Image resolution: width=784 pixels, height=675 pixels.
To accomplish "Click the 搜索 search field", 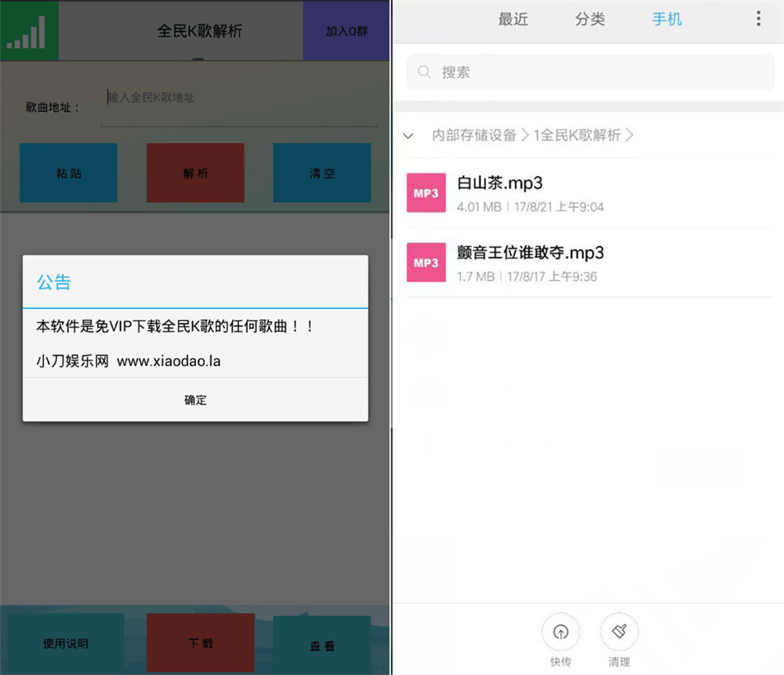I will tap(590, 72).
